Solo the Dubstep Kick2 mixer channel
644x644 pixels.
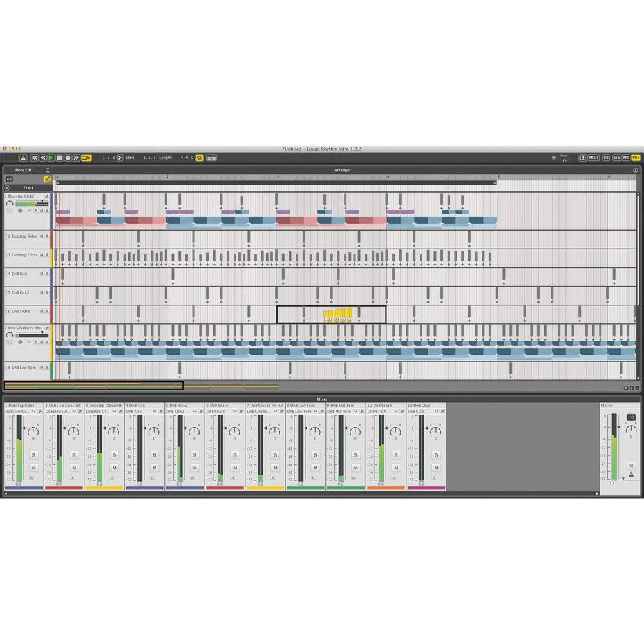[33, 455]
